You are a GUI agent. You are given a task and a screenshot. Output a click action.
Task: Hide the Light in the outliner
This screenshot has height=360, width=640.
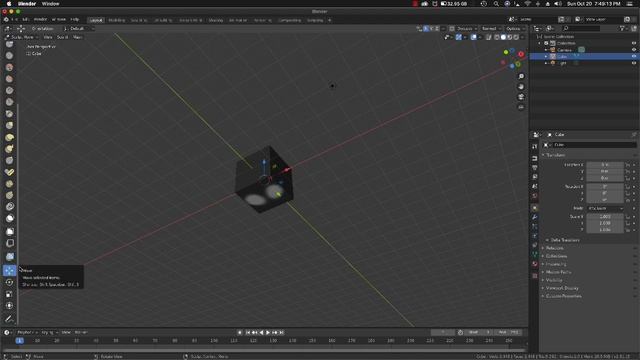click(634, 63)
